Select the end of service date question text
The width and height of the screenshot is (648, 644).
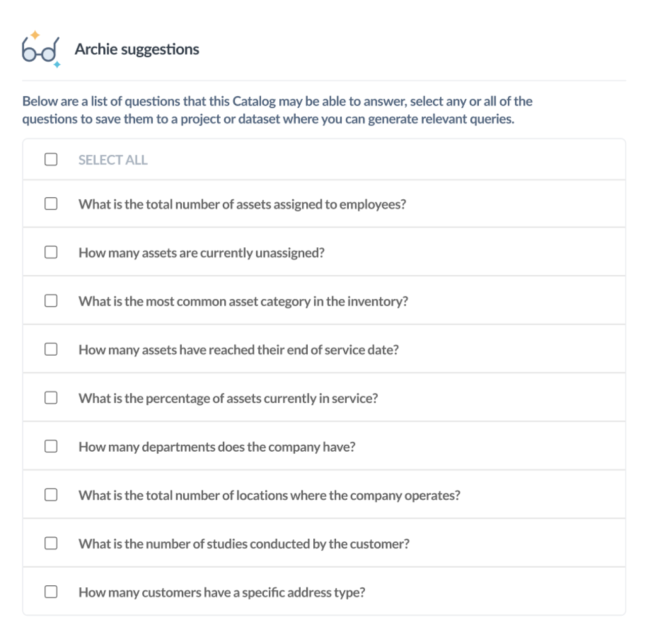coord(238,350)
